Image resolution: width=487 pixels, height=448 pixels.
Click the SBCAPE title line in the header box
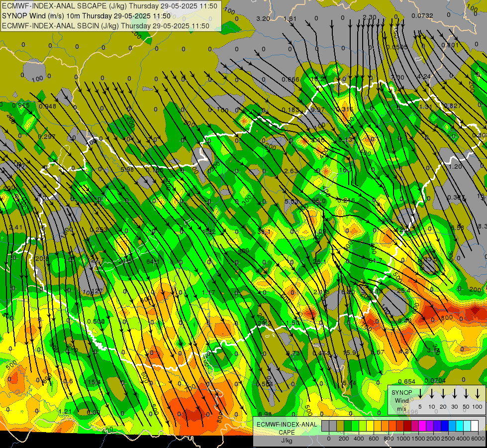click(x=109, y=6)
